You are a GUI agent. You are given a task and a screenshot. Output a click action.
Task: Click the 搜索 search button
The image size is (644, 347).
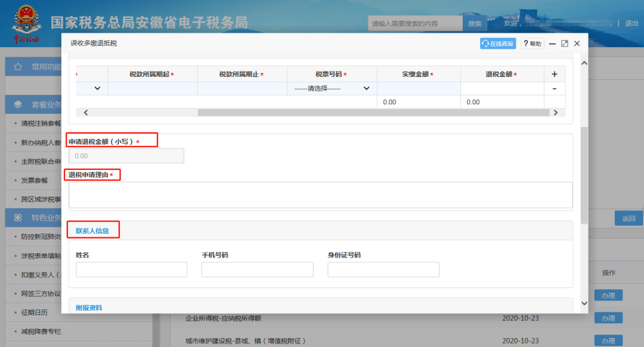pyautogui.click(x=475, y=24)
